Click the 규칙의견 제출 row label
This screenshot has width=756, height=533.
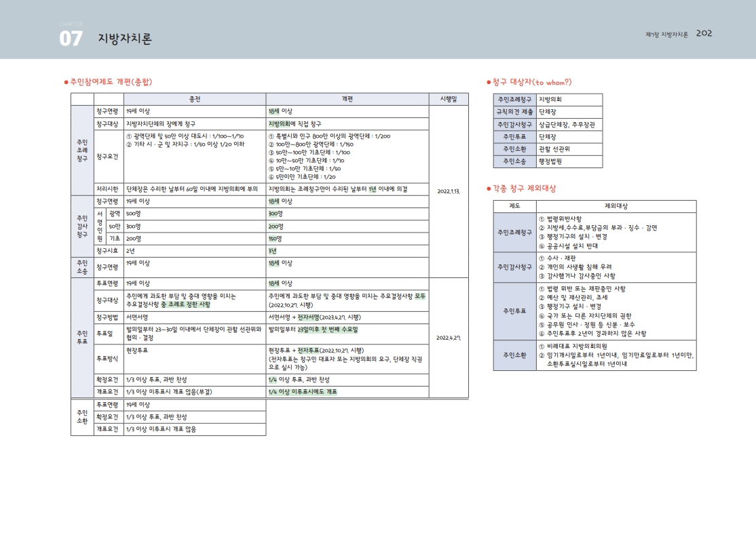[514, 112]
